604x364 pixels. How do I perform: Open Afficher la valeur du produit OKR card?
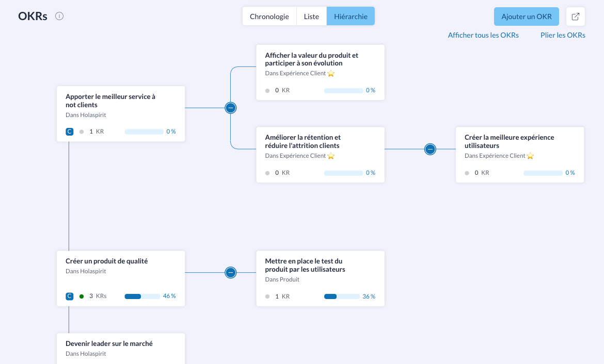click(320, 72)
